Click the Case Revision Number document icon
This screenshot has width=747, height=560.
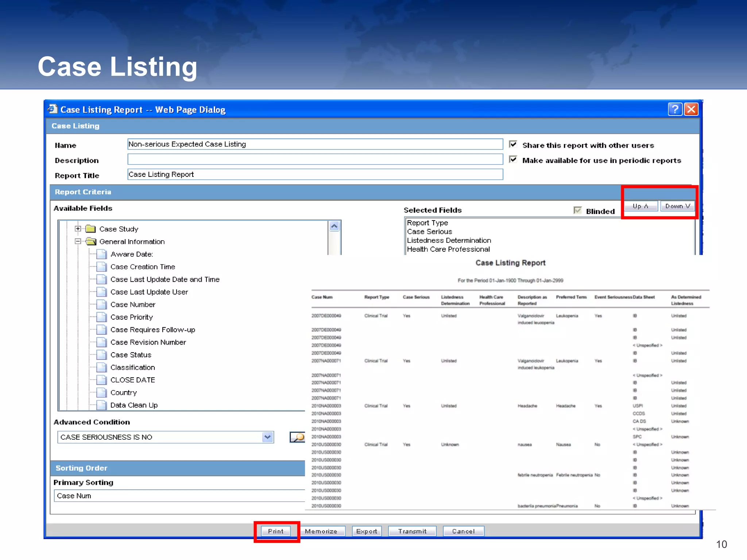pos(102,342)
